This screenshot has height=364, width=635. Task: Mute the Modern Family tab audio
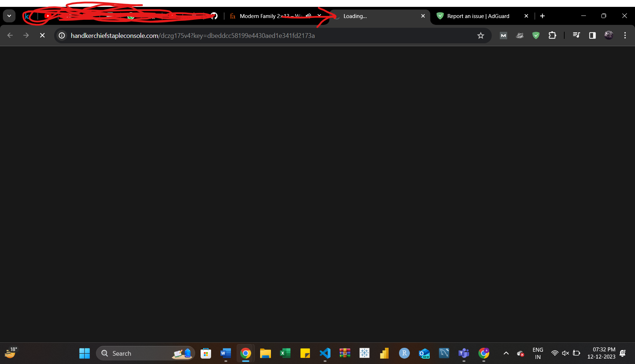308,16
